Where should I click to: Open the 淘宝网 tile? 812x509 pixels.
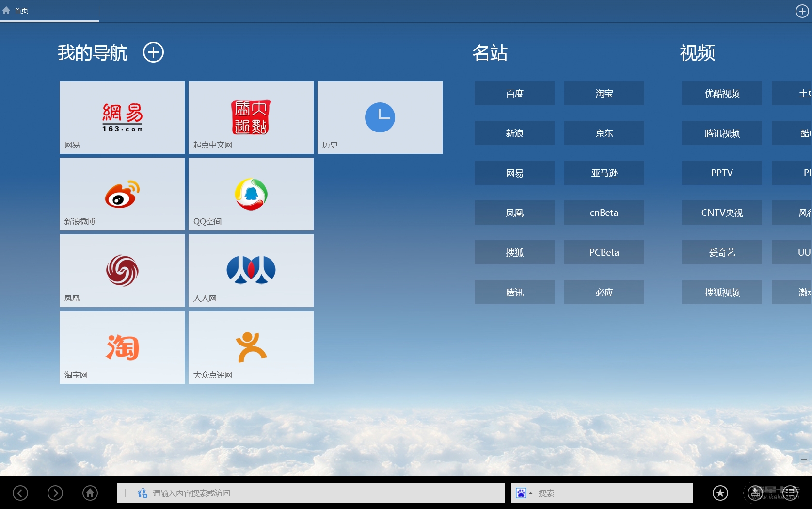pyautogui.click(x=122, y=347)
